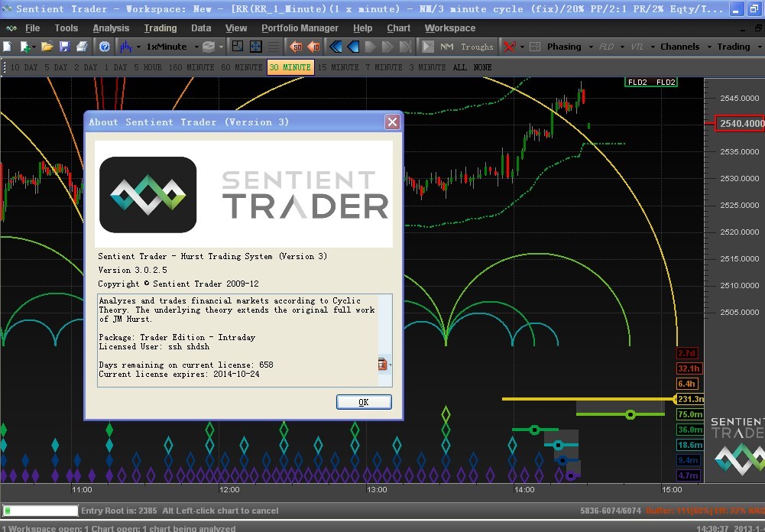
Task: Close the About Sentient Trader dialog
Action: pyautogui.click(x=392, y=122)
